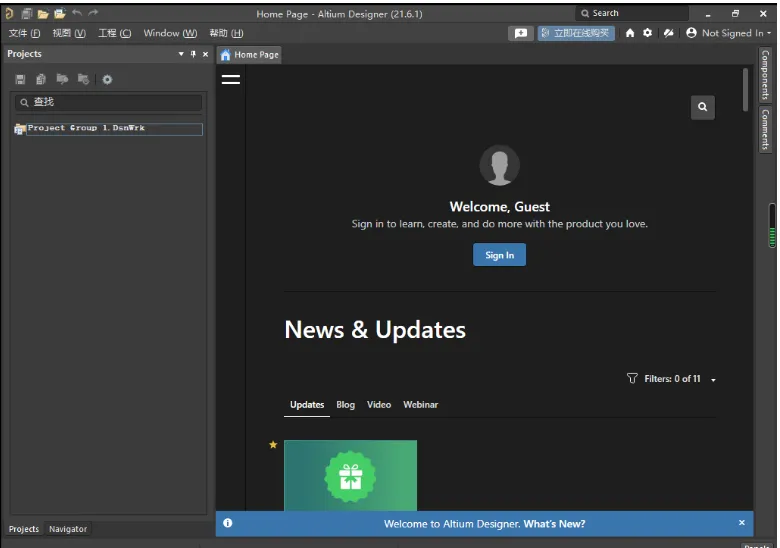Select the Blog news tab
The width and height of the screenshot is (780, 548).
[345, 405]
